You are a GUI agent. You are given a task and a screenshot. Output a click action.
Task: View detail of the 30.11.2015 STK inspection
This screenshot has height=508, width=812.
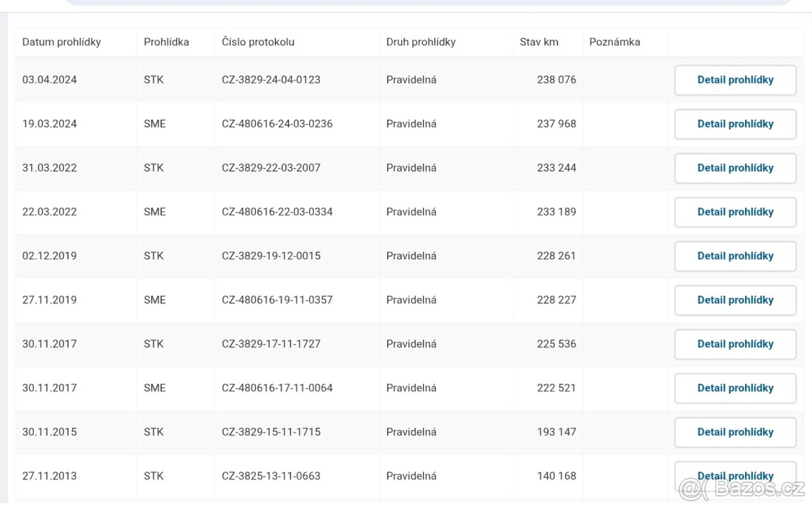pyautogui.click(x=735, y=432)
